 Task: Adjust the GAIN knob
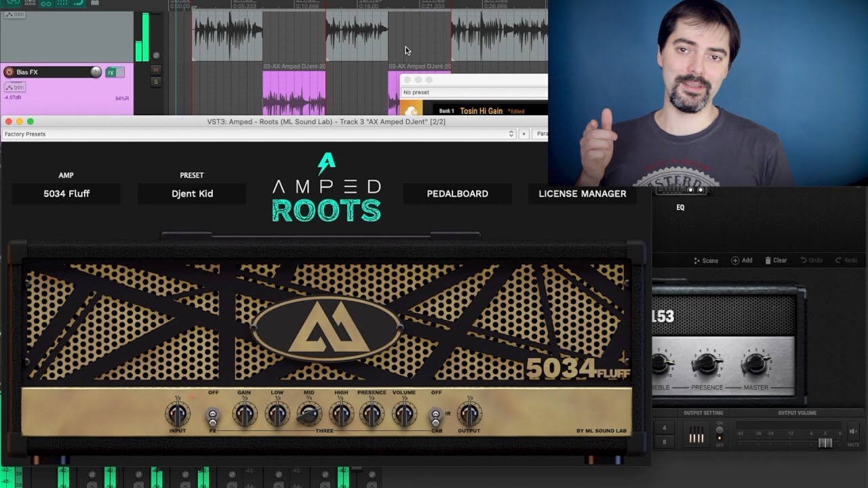pyautogui.click(x=244, y=413)
